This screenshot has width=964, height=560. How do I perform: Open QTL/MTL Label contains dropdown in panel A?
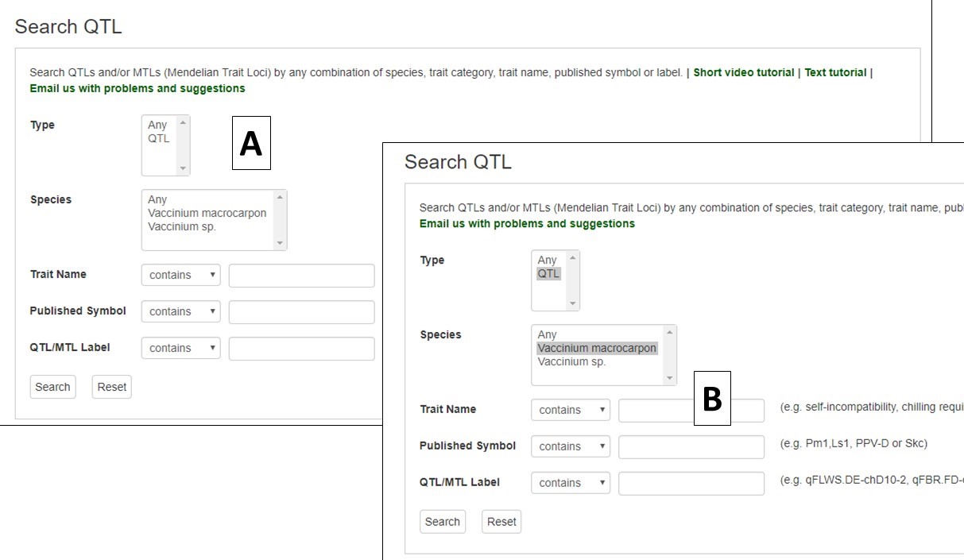coord(181,348)
